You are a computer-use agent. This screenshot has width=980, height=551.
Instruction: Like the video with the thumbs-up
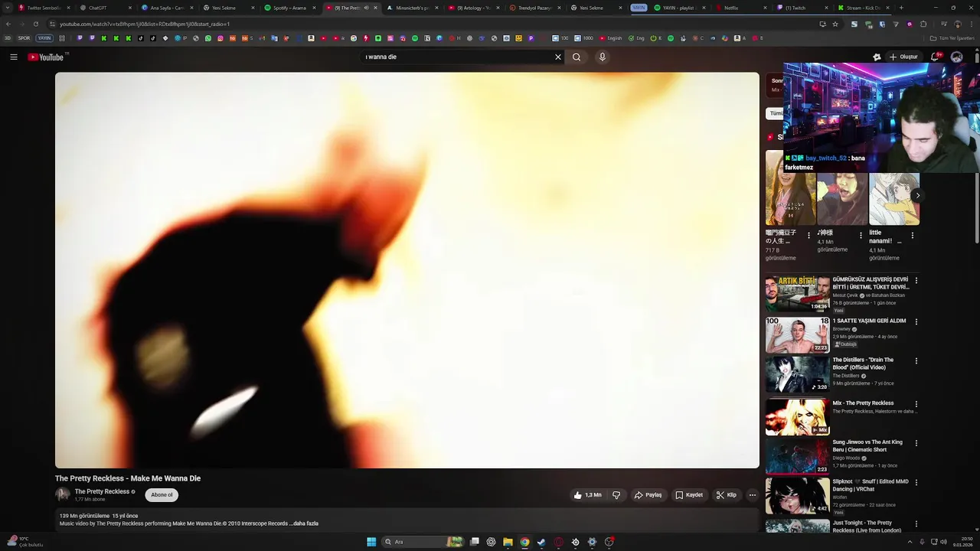click(x=588, y=495)
